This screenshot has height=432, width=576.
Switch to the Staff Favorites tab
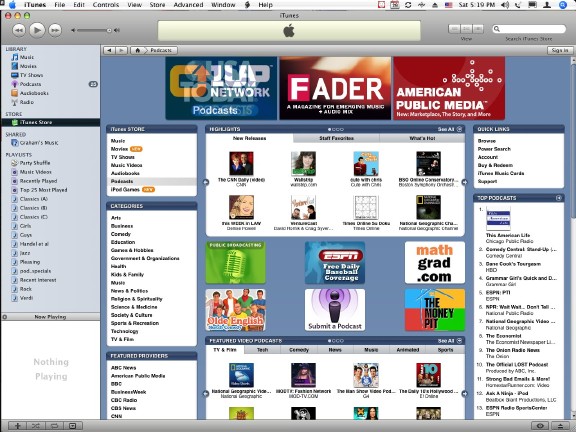pyautogui.click(x=336, y=138)
